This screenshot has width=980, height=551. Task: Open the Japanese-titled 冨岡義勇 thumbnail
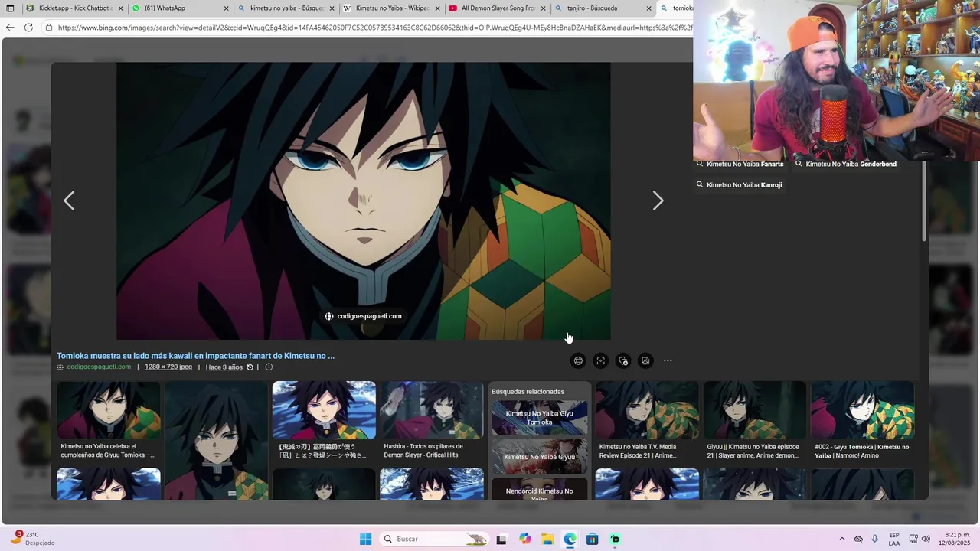[x=324, y=410]
